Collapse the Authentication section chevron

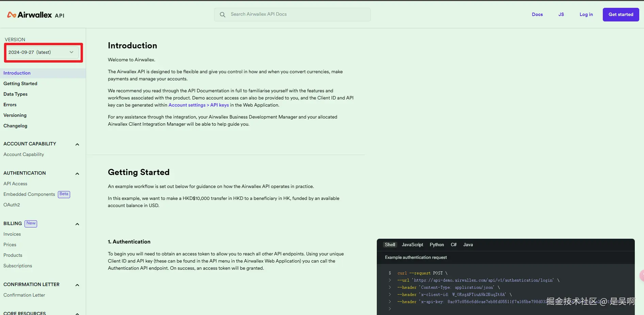(x=77, y=174)
